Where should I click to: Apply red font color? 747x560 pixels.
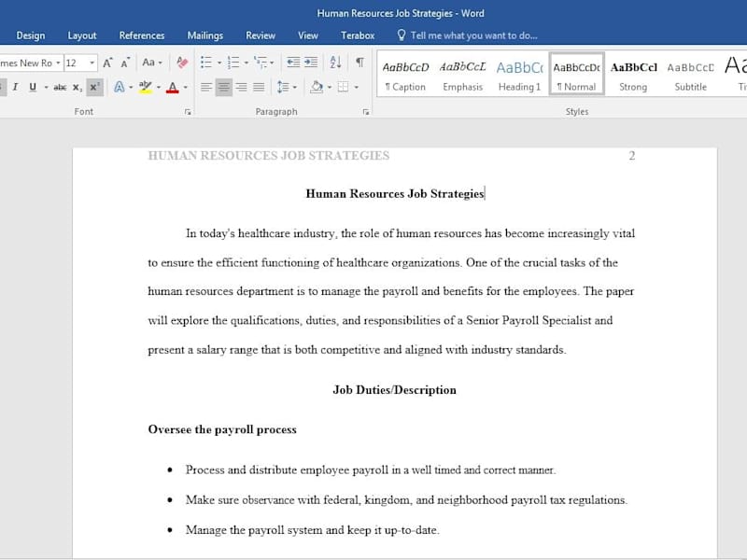click(173, 87)
